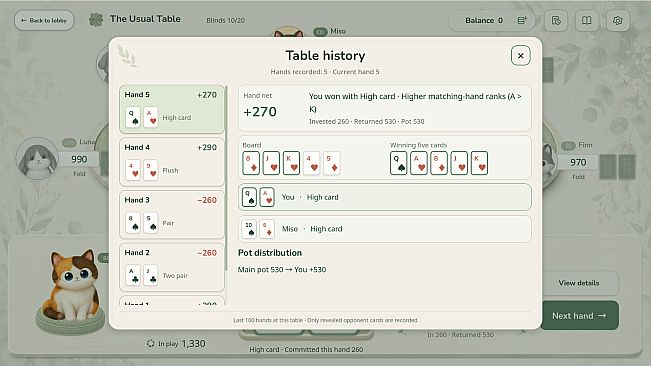Click the Balance 0 display
651x366 pixels.
coord(484,20)
